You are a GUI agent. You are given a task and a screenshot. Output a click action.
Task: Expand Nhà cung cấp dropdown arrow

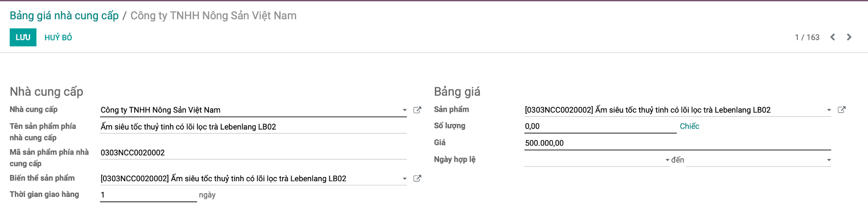tap(404, 110)
